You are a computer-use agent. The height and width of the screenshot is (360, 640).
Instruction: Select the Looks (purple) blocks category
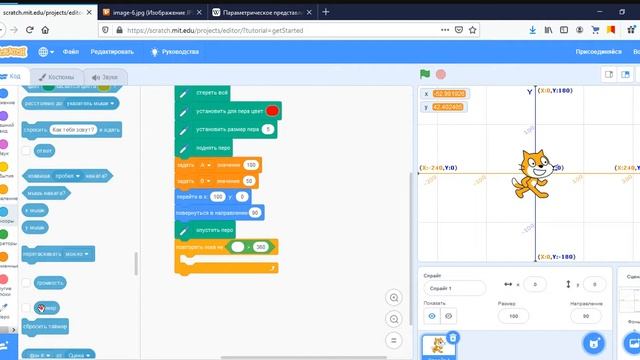[4, 116]
